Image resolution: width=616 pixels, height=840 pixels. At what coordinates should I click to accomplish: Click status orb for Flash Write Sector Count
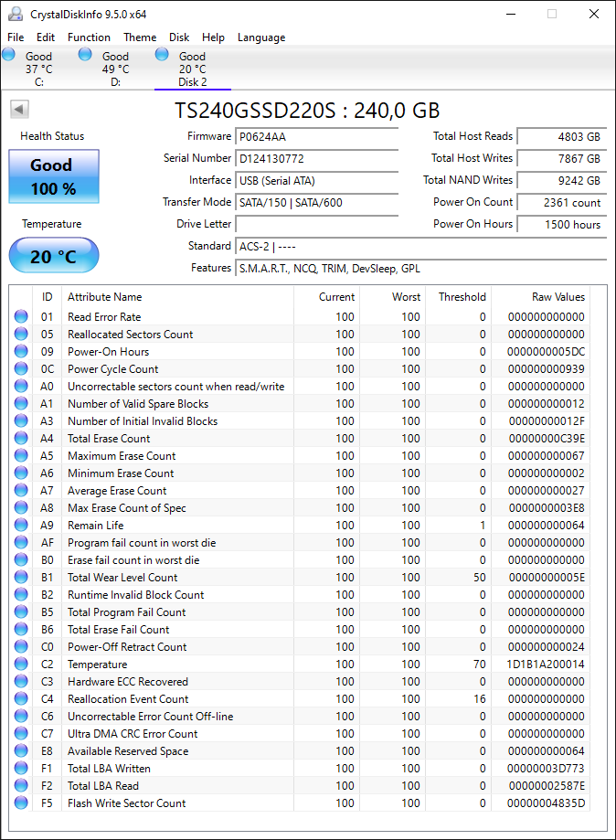pyautogui.click(x=21, y=803)
